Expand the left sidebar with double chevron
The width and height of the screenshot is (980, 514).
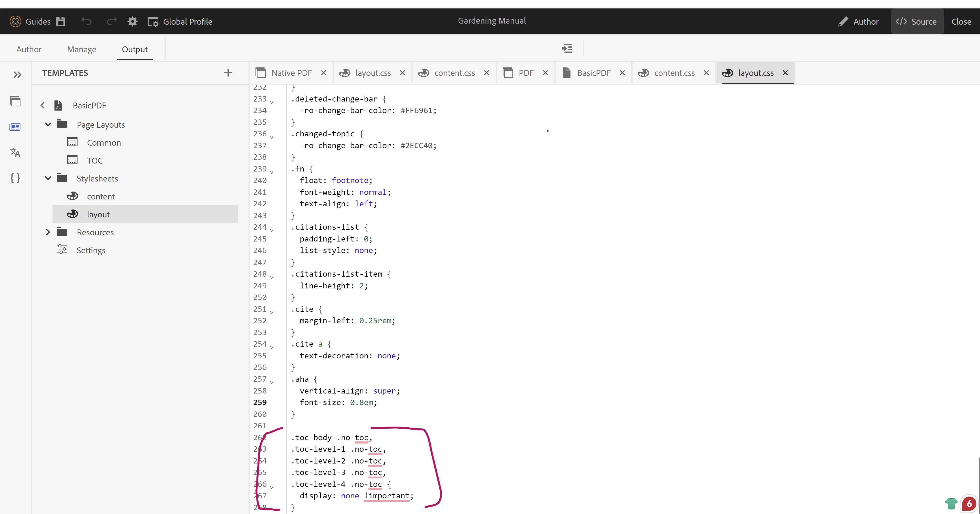[17, 75]
